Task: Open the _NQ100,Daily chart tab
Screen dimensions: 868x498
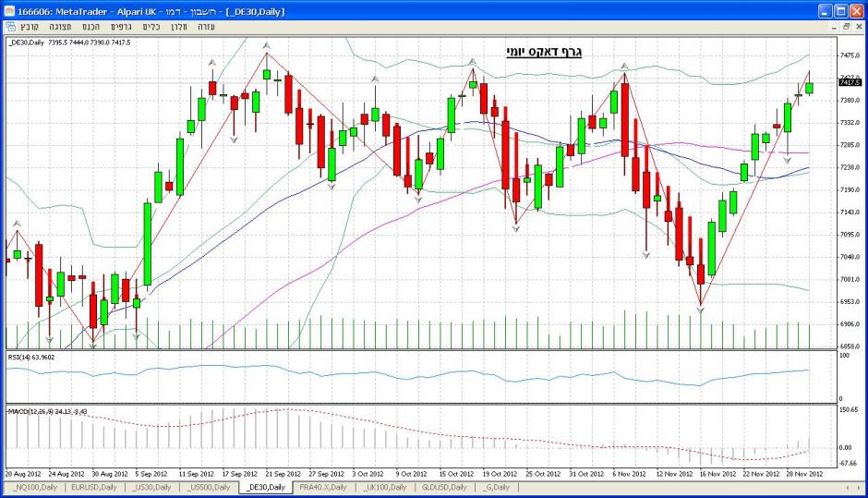Action: (35, 486)
